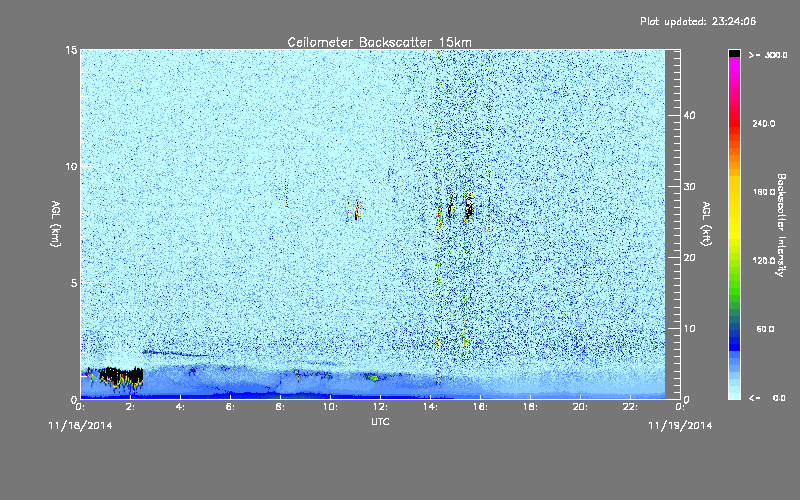Click the red streak near 8 UTC at 9 km

pos(287,193)
